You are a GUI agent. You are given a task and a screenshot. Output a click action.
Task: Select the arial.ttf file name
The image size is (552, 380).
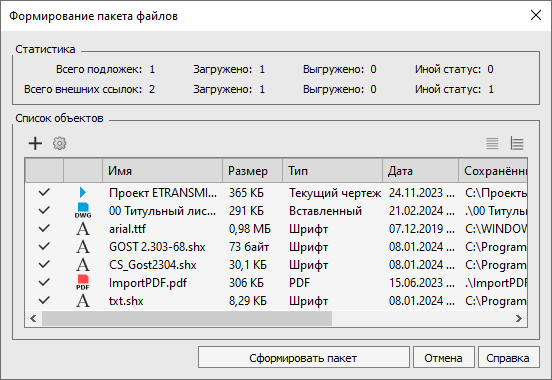click(127, 229)
